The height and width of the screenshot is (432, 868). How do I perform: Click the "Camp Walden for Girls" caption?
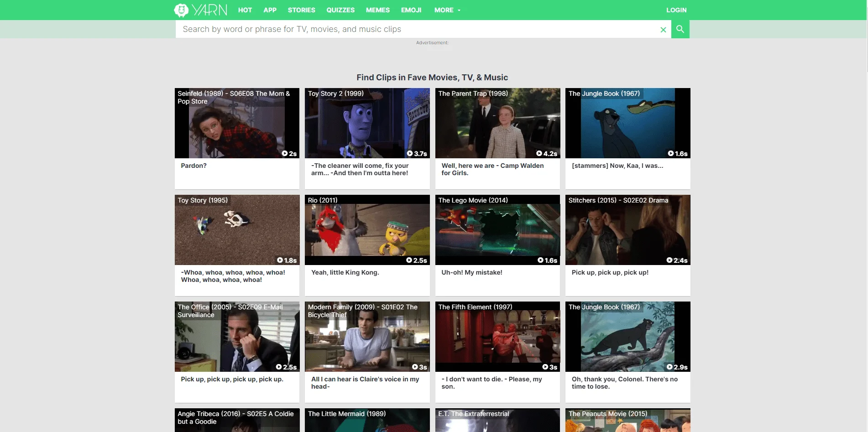pos(492,169)
